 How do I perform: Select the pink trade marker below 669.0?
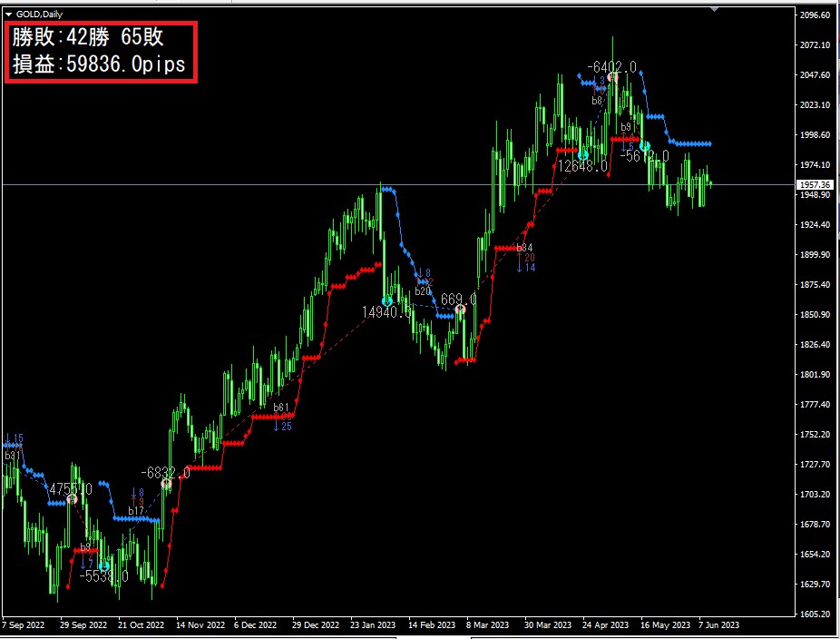pos(460,310)
